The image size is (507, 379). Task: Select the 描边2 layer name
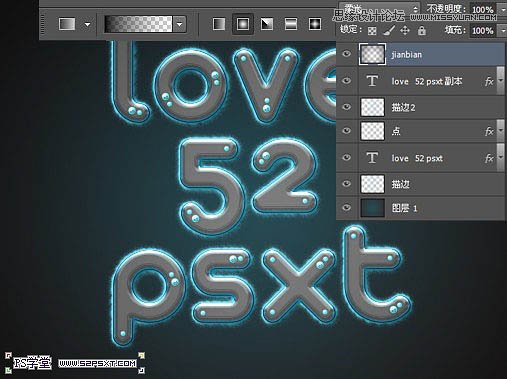pos(403,107)
